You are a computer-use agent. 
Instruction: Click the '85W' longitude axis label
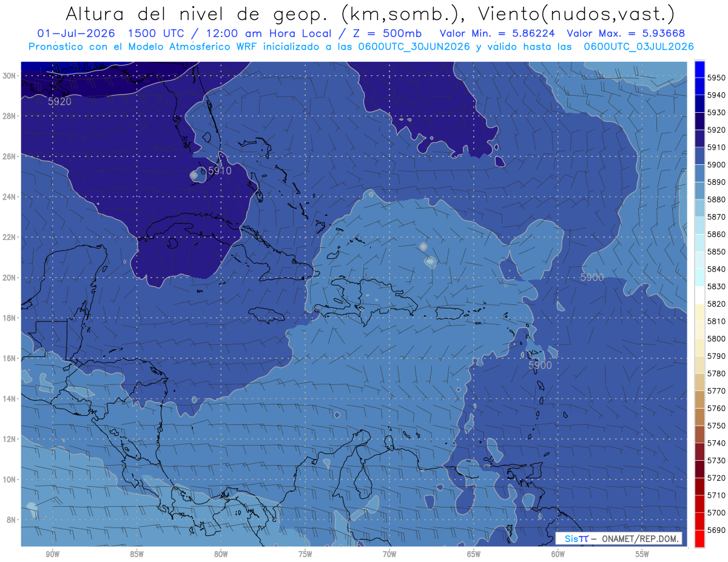click(136, 555)
